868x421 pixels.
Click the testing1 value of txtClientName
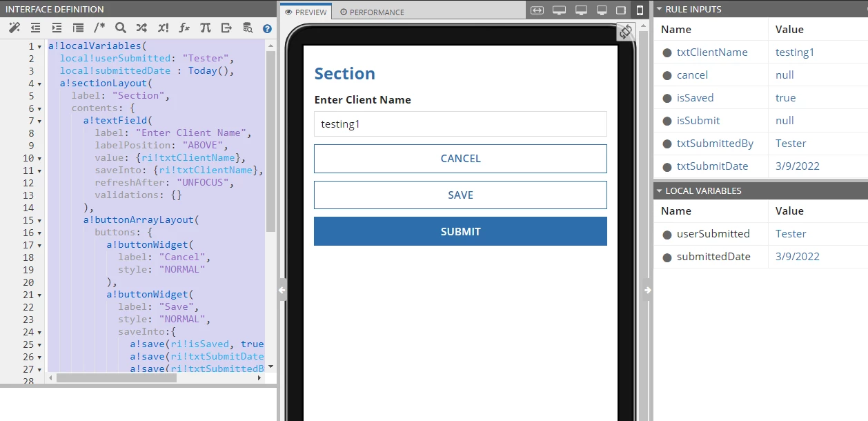[x=795, y=52]
